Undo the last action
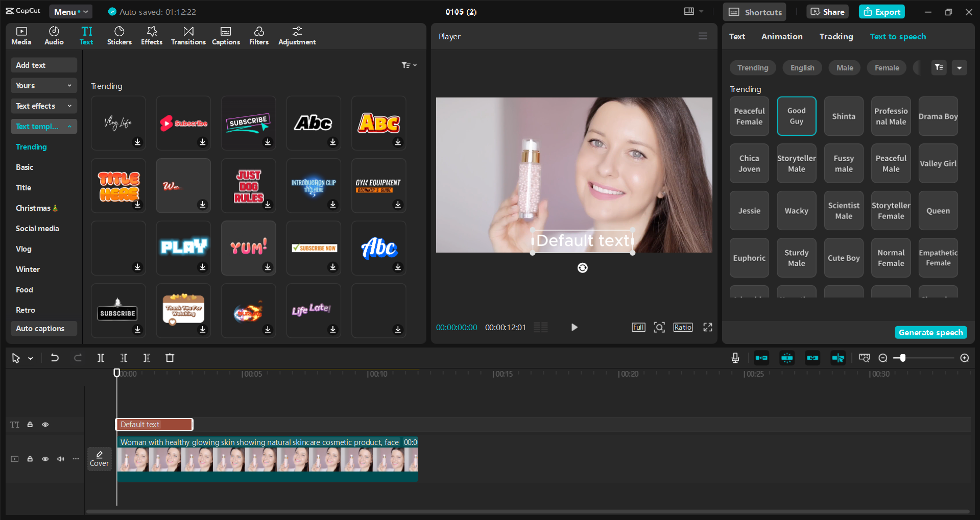The image size is (980, 520). click(55, 358)
